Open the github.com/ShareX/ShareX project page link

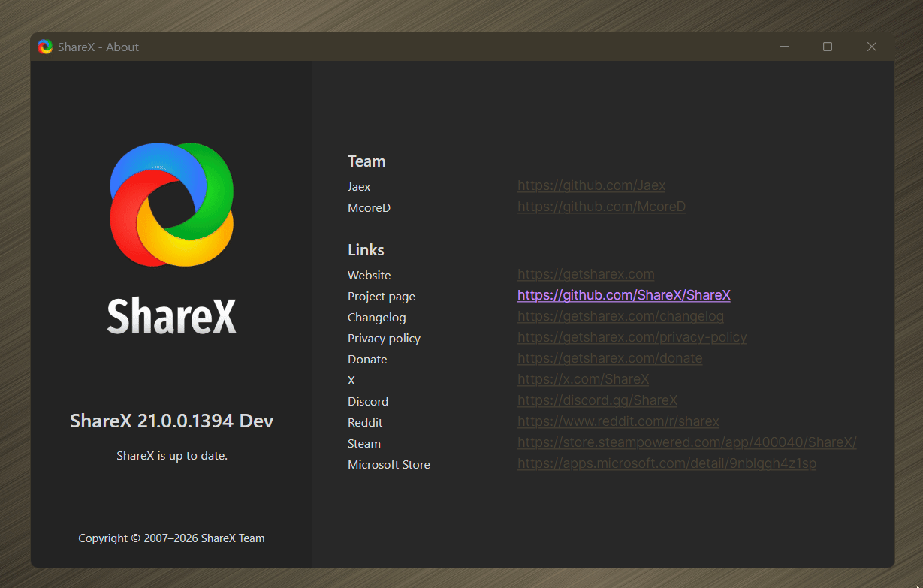[624, 295]
